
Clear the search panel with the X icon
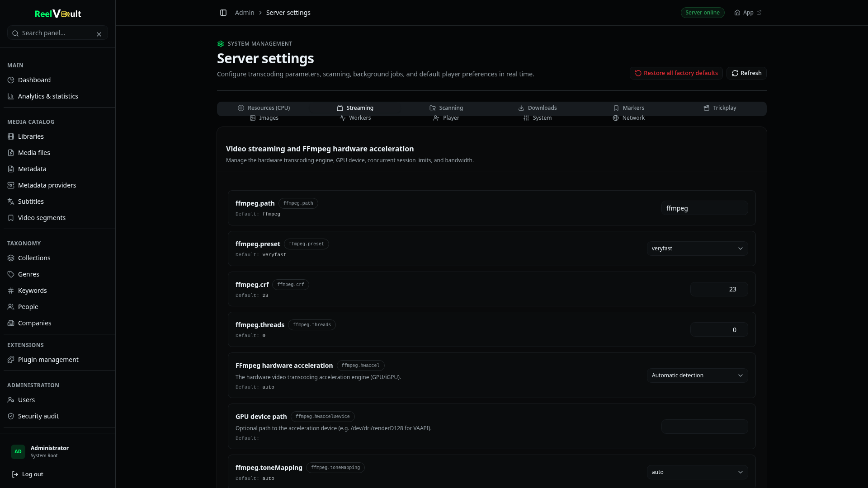coord(99,34)
